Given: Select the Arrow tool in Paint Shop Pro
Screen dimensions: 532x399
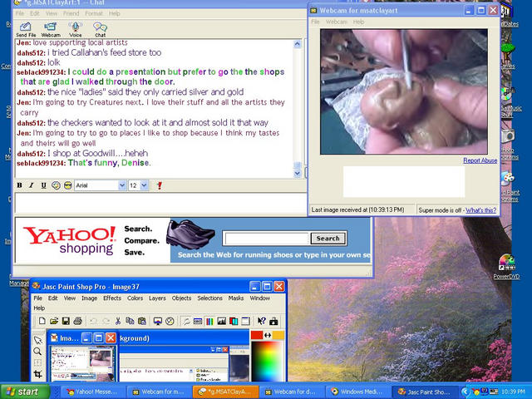Looking at the screenshot, I should coord(38,340).
